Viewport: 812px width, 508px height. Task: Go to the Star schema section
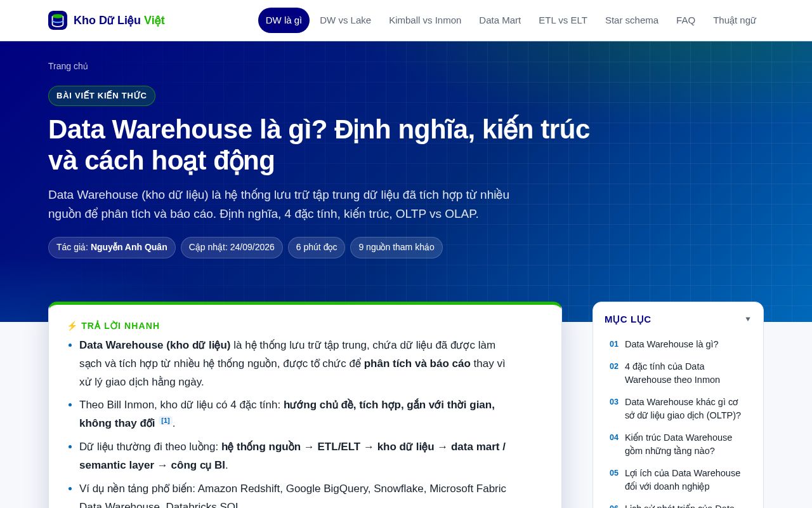click(632, 20)
